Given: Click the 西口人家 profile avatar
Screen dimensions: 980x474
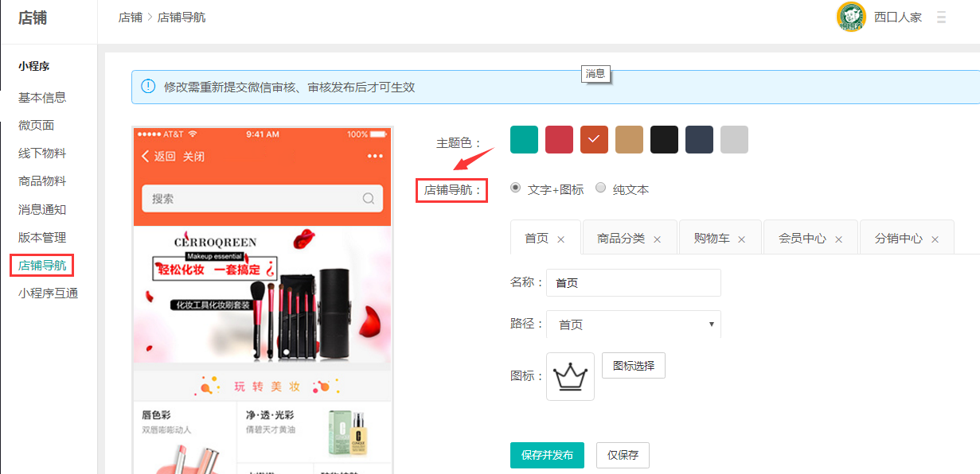Looking at the screenshot, I should 851,17.
